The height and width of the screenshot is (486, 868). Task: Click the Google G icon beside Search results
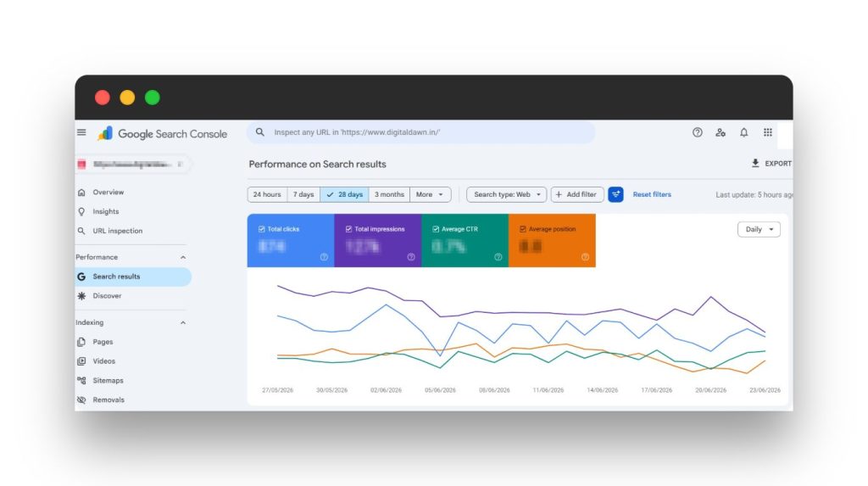[81, 277]
